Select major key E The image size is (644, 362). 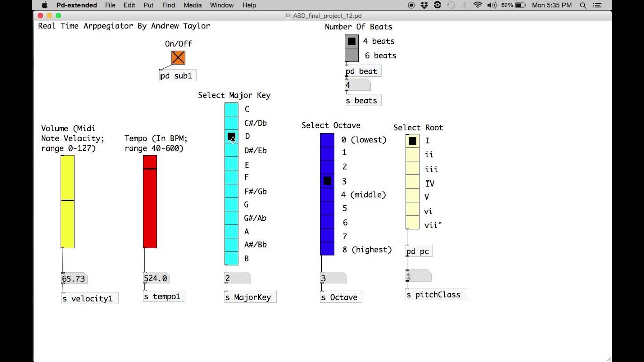tap(231, 163)
